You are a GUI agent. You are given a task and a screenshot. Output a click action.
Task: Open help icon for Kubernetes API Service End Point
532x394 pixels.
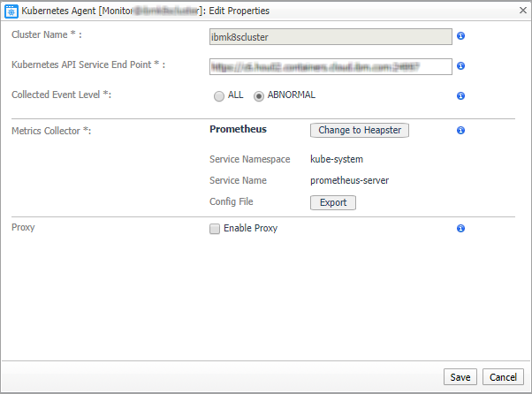tap(460, 66)
